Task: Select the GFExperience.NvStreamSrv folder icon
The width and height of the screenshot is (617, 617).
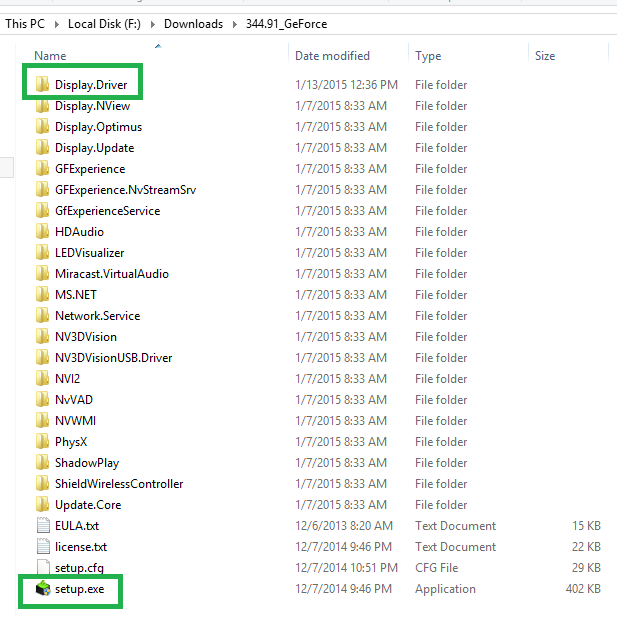Action: pyautogui.click(x=42, y=189)
